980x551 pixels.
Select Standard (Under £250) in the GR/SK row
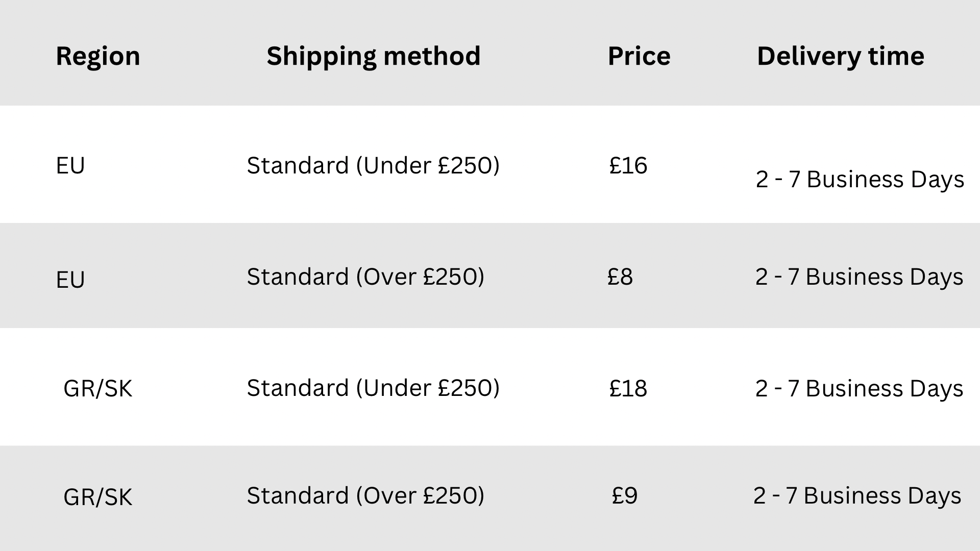373,388
